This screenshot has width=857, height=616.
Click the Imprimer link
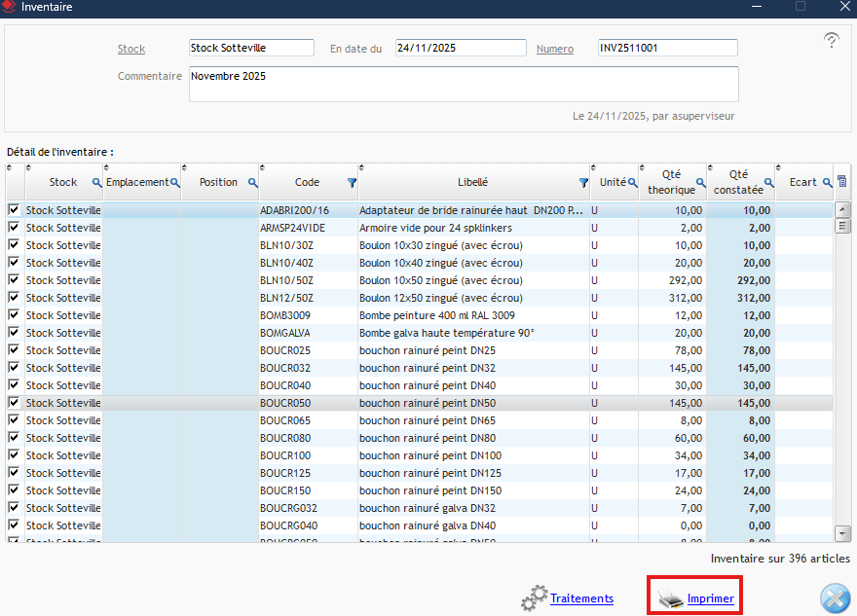[710, 598]
